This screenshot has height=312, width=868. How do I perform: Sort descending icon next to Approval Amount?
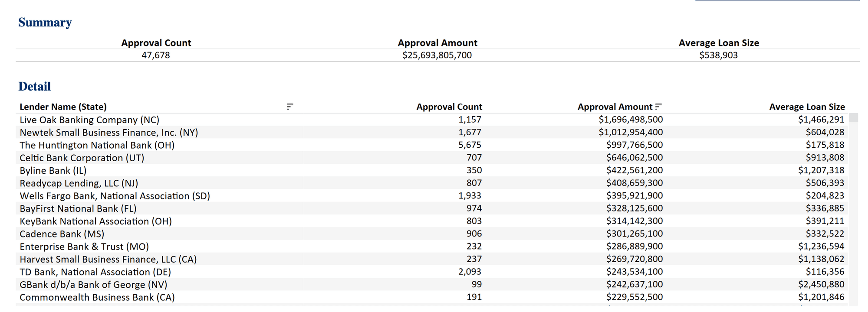click(658, 107)
